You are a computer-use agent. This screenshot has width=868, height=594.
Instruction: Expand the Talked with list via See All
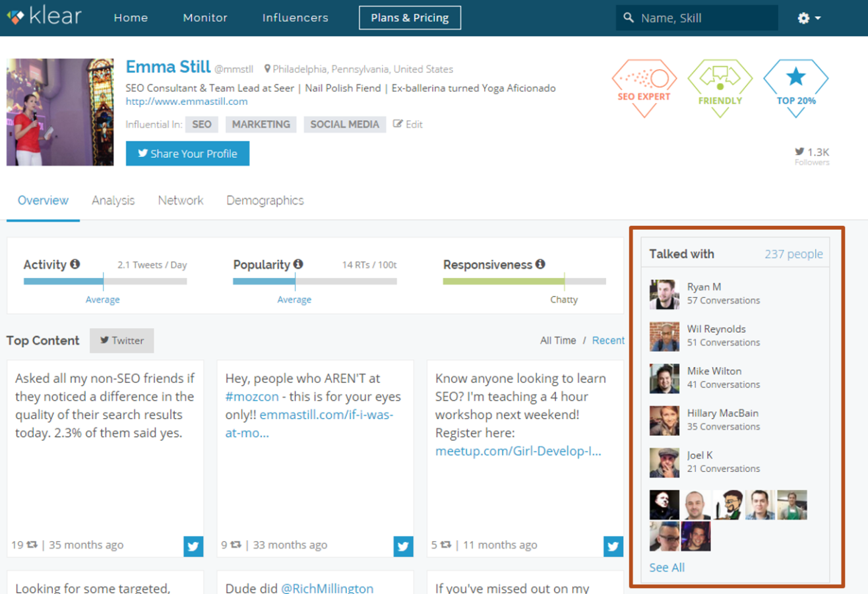pyautogui.click(x=666, y=568)
